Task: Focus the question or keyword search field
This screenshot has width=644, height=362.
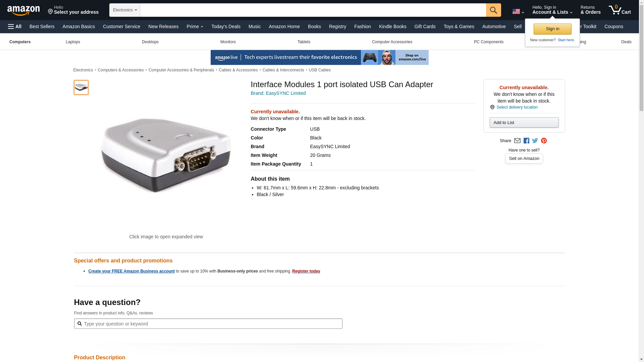Action: (211, 324)
